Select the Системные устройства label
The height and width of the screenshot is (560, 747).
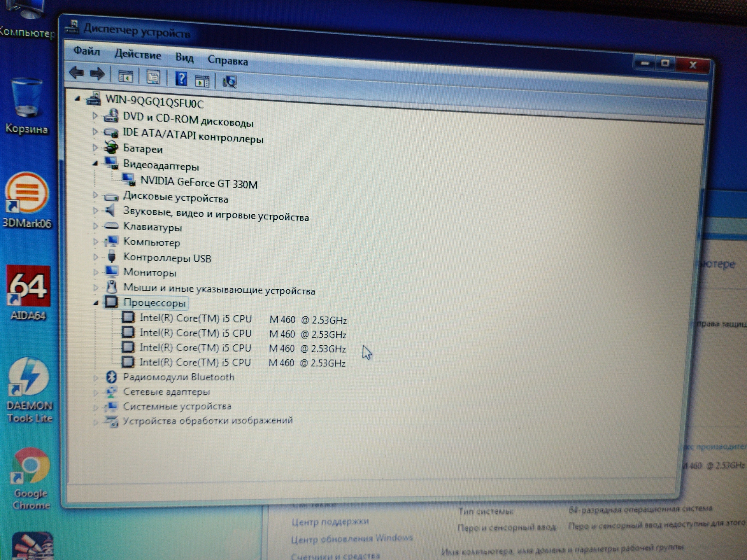pyautogui.click(x=177, y=406)
